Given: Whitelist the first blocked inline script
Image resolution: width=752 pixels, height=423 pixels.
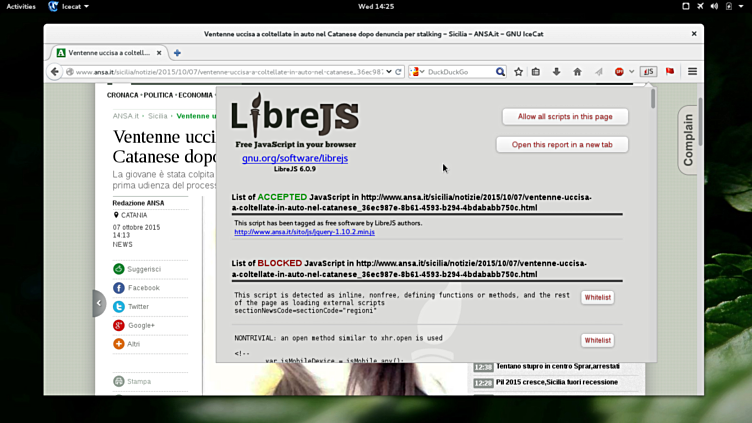Looking at the screenshot, I should coord(597,297).
